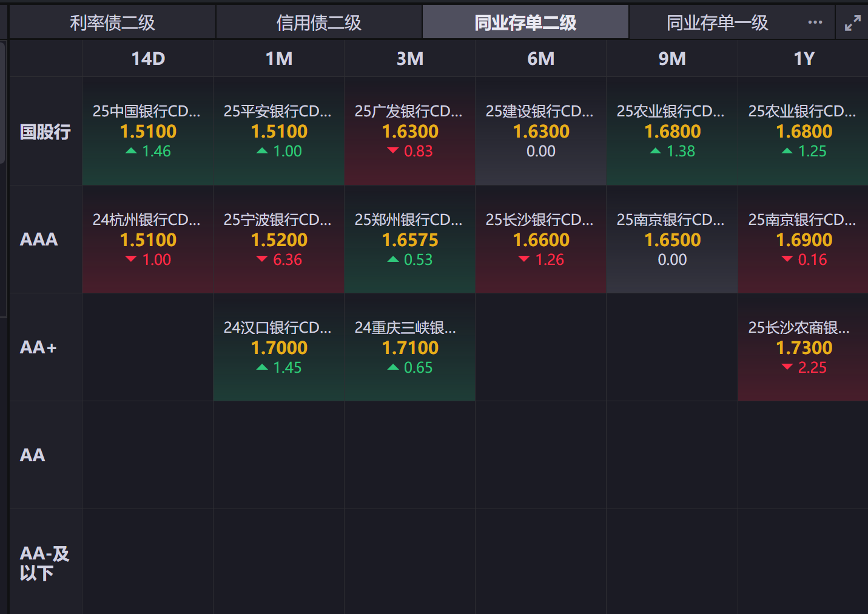Select the 同业存单二级 tab

(x=525, y=23)
